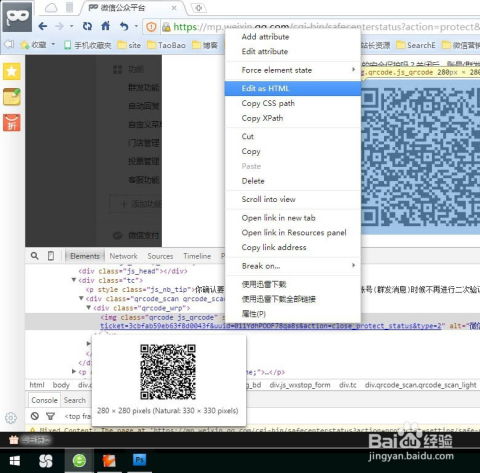The width and height of the screenshot is (480, 473).
Task: Choose 使用迅雷下载 menu entry
Action: pos(293,284)
